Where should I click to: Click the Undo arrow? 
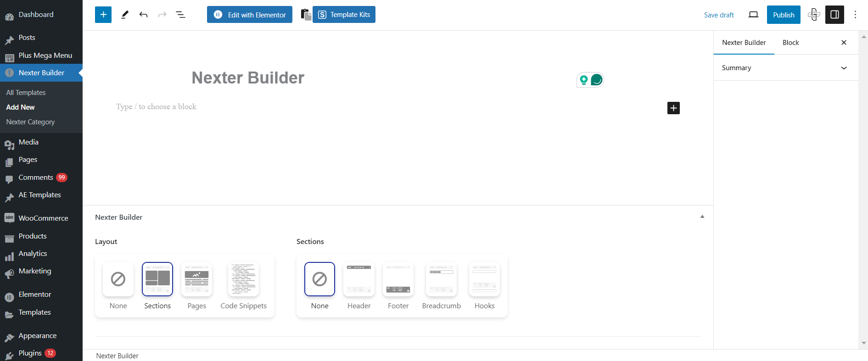click(143, 15)
